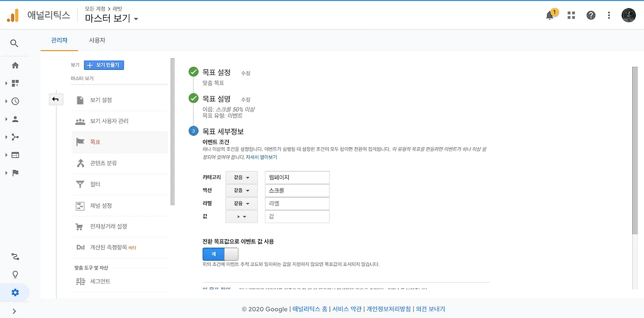This screenshot has height=318, width=644.
Task: Expand the left sidebar with chevron
Action: [14, 311]
